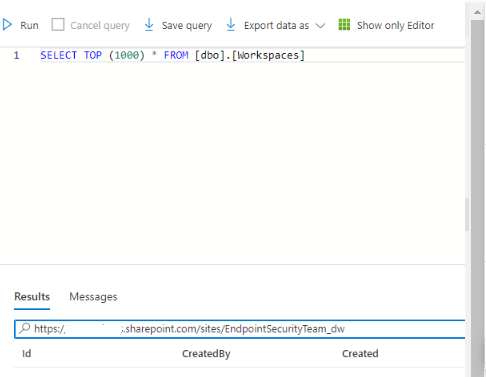Click the search magnifier icon in results filter

click(24, 328)
